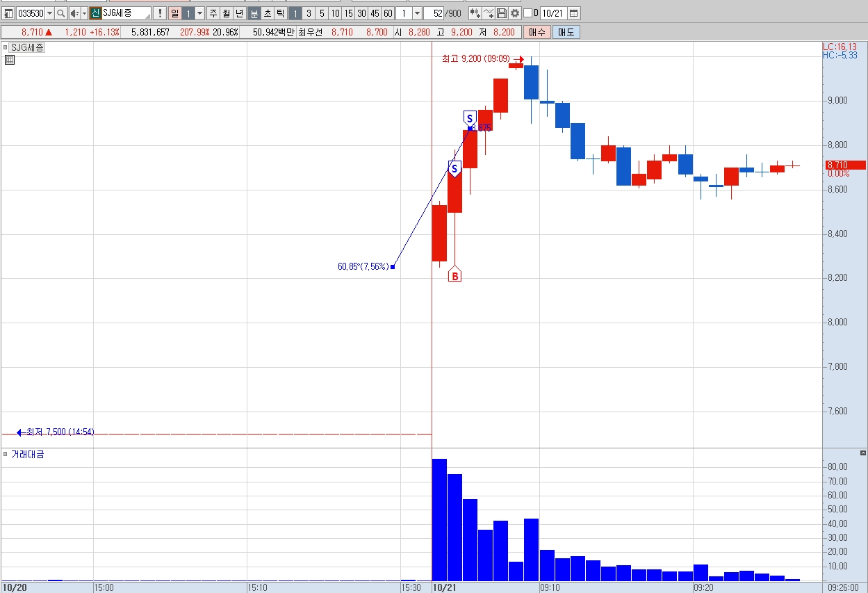868x593 pixels.
Task: Click the speaker sound icon
Action: [x=74, y=13]
